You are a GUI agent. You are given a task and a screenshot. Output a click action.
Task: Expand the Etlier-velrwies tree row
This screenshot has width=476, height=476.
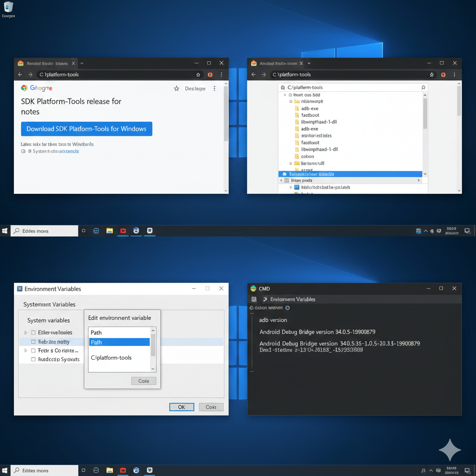(26, 332)
